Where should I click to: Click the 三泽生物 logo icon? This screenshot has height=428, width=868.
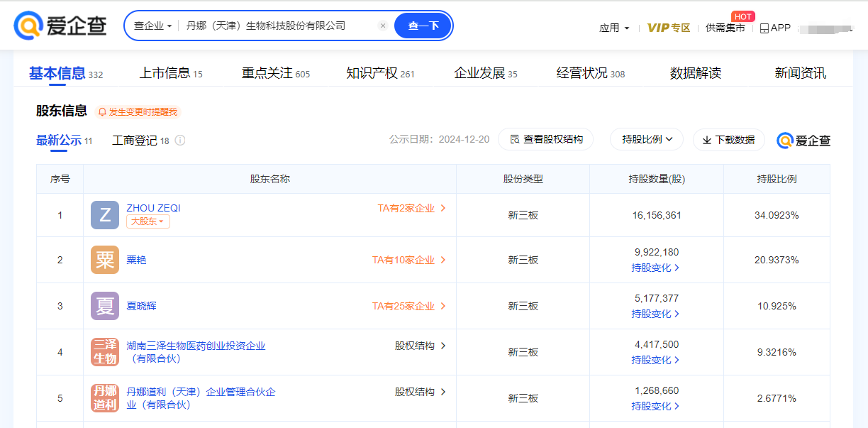pos(105,352)
